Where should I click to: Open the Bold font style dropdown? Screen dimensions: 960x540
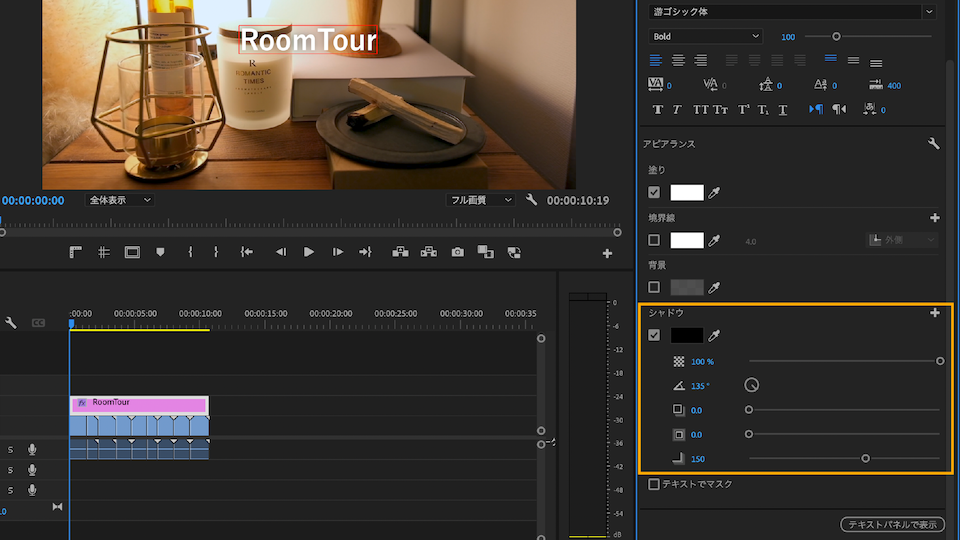tap(705, 37)
